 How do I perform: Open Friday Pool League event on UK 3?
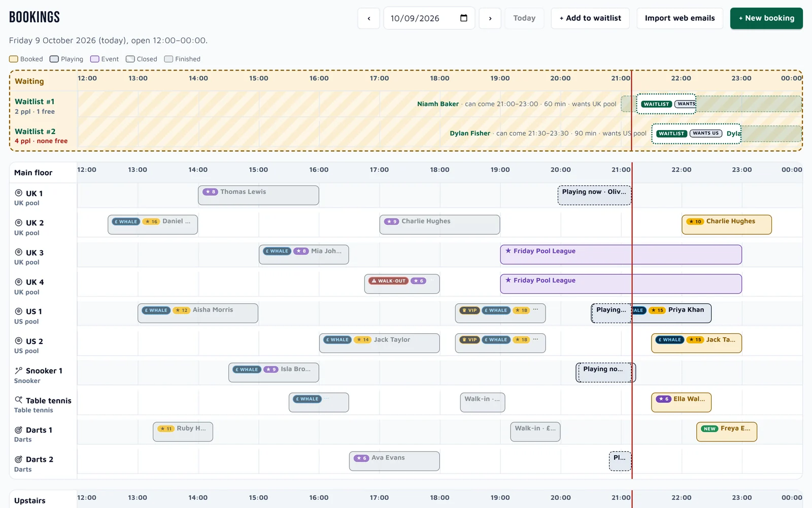pyautogui.click(x=621, y=255)
